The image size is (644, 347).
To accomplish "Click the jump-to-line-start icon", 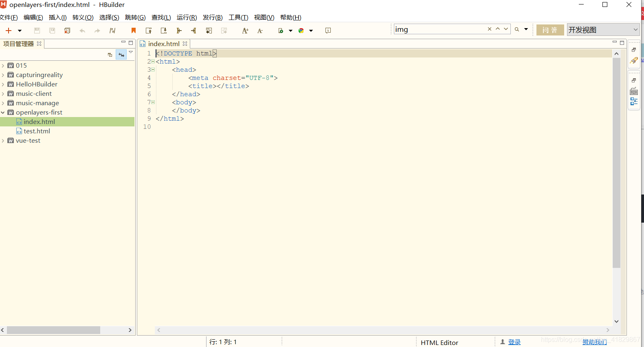I will pyautogui.click(x=179, y=31).
